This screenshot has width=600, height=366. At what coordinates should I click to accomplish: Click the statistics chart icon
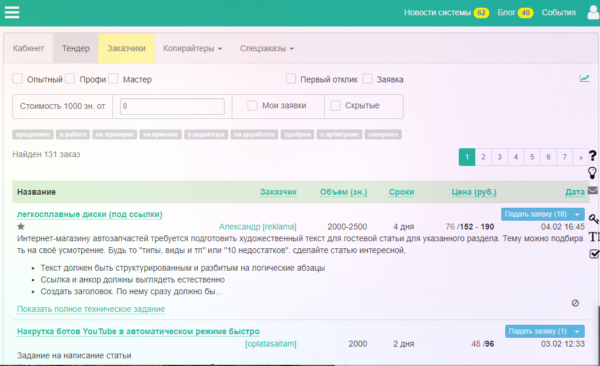[584, 78]
